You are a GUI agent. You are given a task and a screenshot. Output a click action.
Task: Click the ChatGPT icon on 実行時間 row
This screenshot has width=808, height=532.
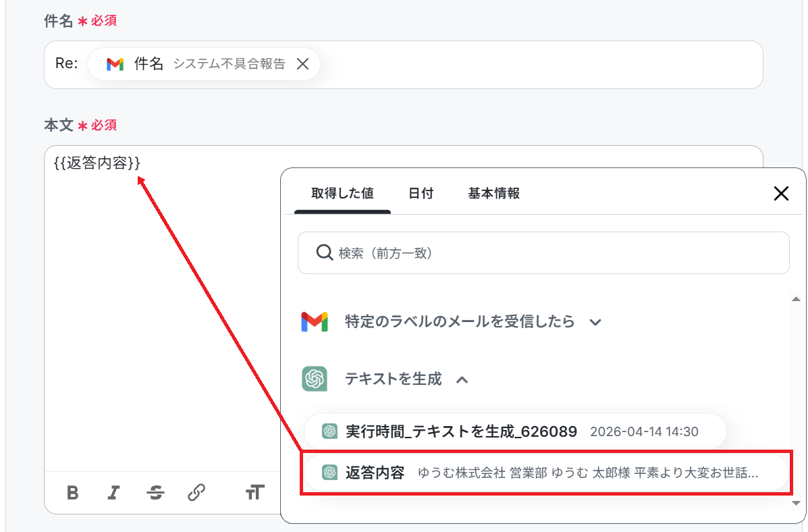click(329, 431)
